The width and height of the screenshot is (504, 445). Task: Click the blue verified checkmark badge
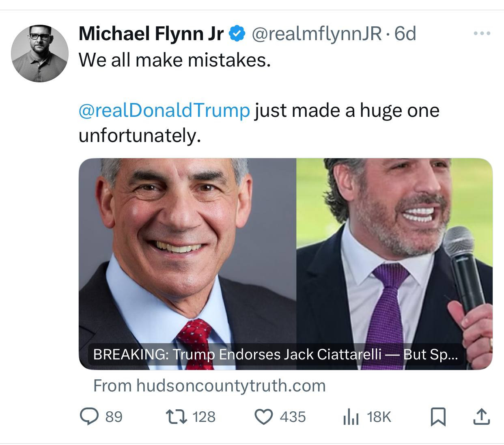coord(237,34)
